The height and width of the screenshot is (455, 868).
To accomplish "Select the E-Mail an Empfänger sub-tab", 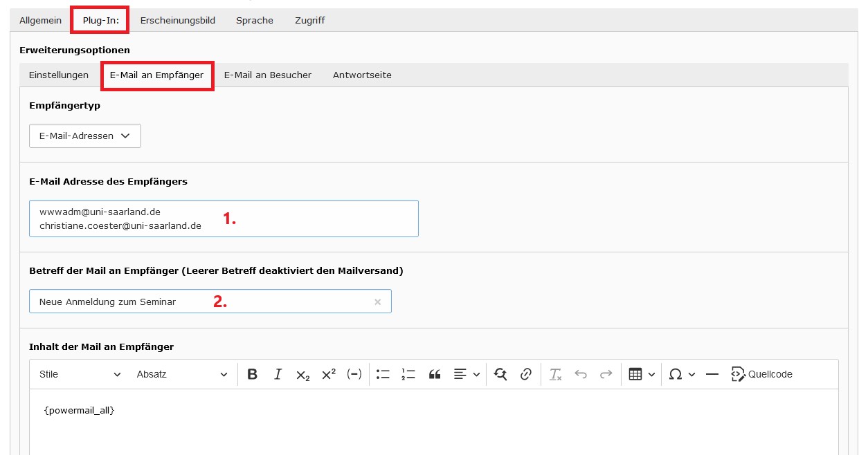I will [x=156, y=75].
